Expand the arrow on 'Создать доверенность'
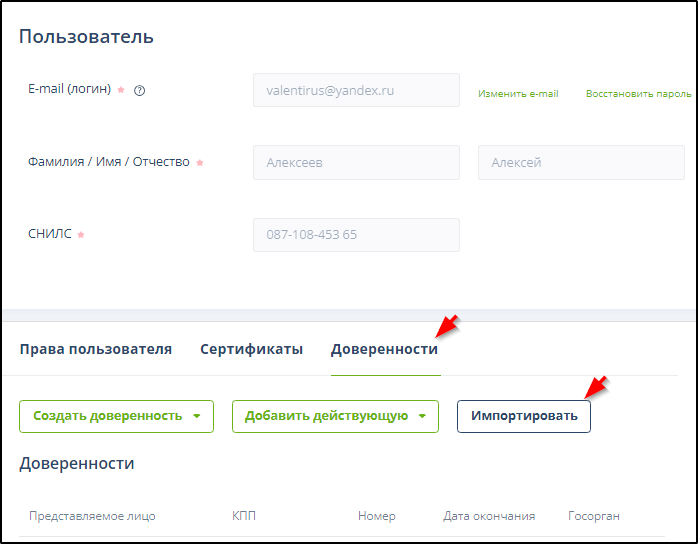The image size is (698, 544). coord(197,416)
